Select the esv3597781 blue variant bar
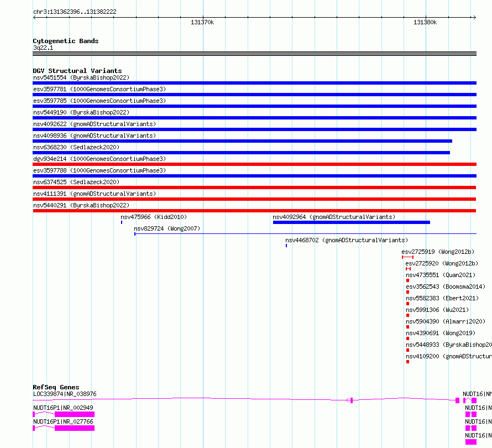This screenshot has width=492, height=448. [x=254, y=95]
